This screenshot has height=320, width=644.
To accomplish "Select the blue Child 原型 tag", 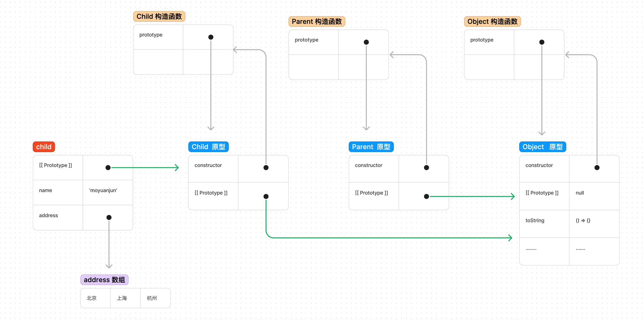I will tap(208, 147).
